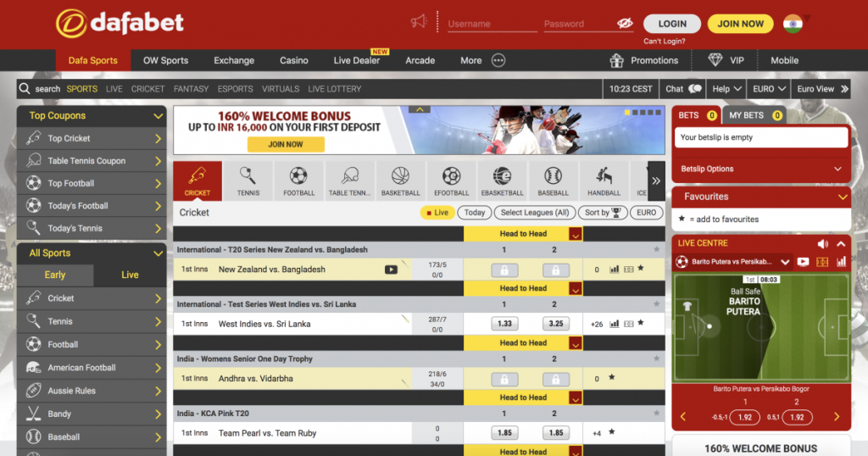The width and height of the screenshot is (868, 456).
Task: Collapse the Live Centre panel
Action: click(841, 243)
